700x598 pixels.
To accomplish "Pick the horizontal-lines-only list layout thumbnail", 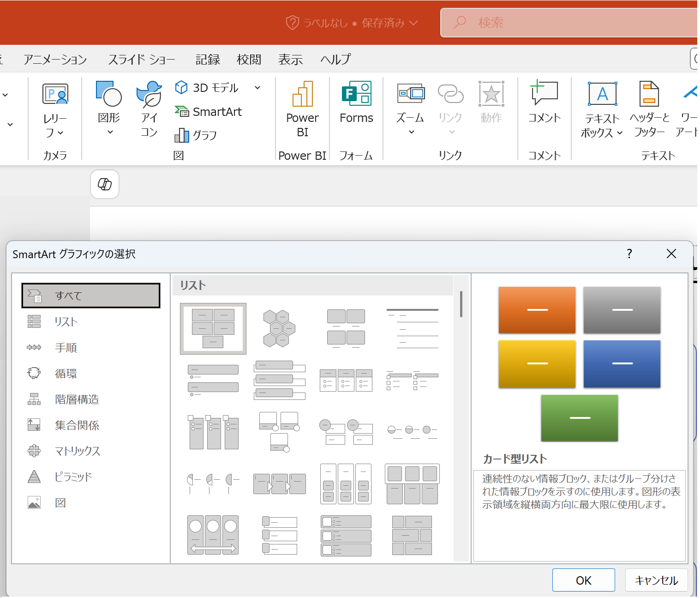I will [x=413, y=329].
